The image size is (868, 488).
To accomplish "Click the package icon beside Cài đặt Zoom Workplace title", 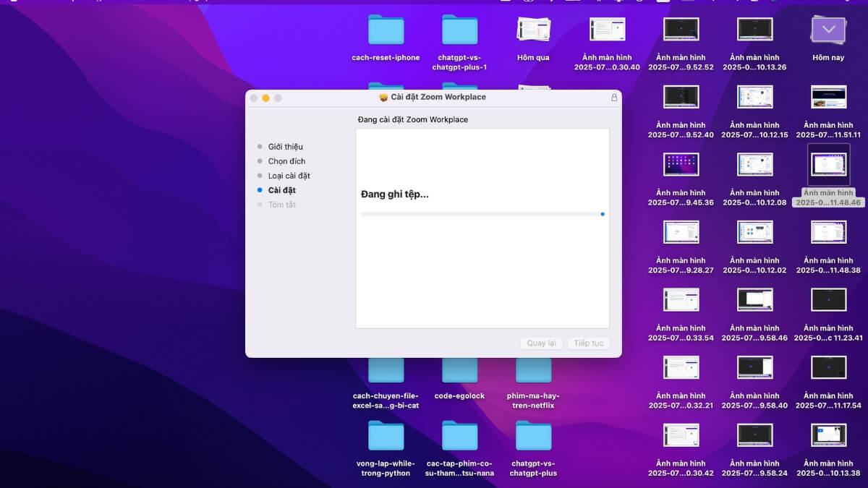I will [x=383, y=98].
